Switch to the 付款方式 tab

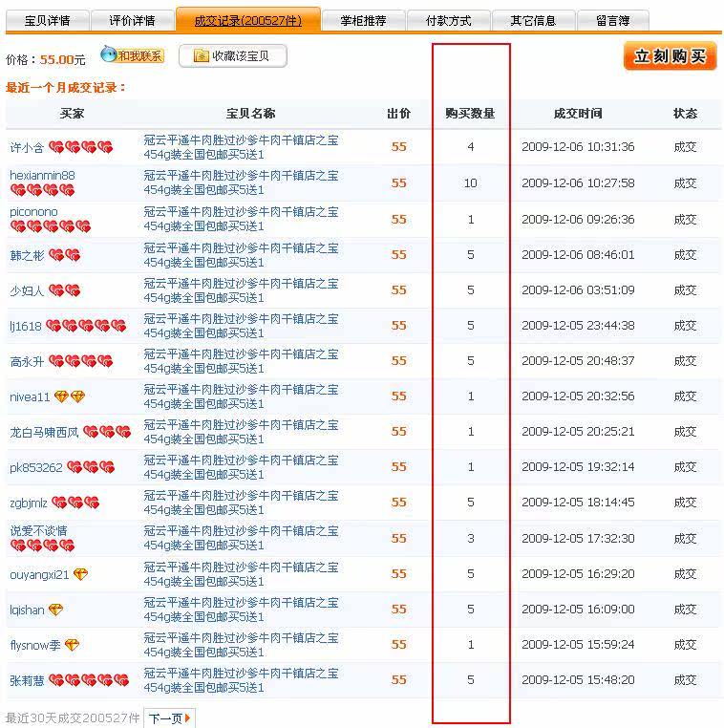coord(448,21)
